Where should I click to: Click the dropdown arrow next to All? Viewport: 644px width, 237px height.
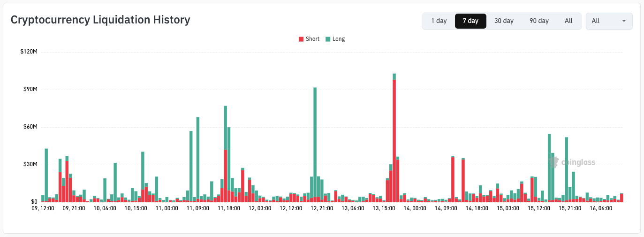coord(624,21)
